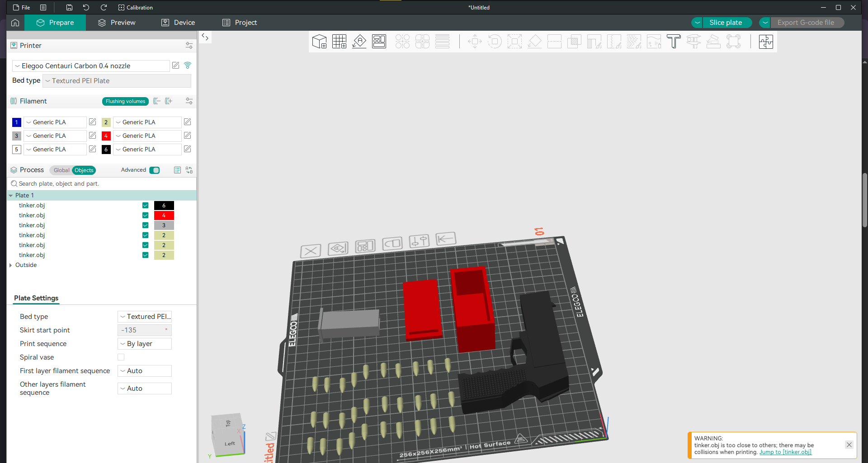
Task: Open the Assembly view puzzle icon
Action: tap(766, 42)
